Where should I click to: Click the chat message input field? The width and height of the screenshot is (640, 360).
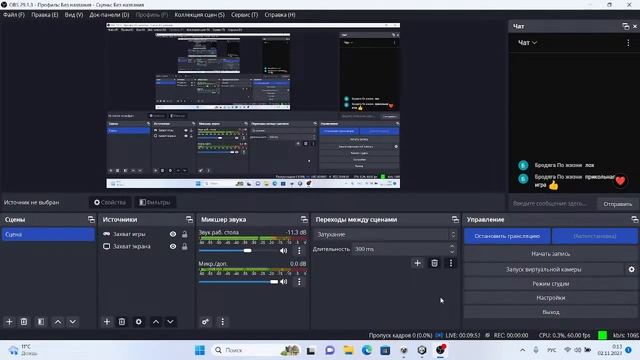click(552, 204)
